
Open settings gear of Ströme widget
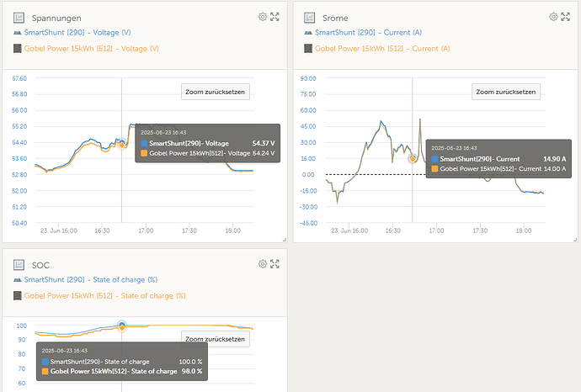[553, 17]
